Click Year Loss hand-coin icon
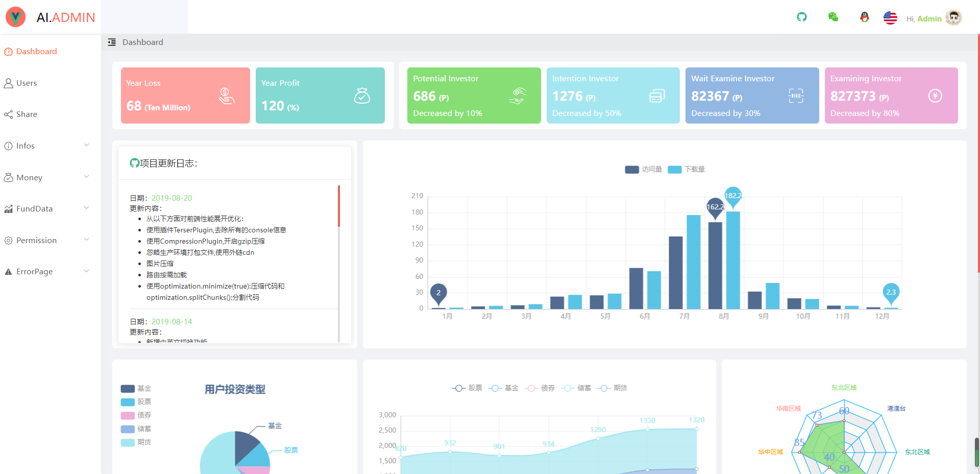Image resolution: width=980 pixels, height=474 pixels. (227, 96)
